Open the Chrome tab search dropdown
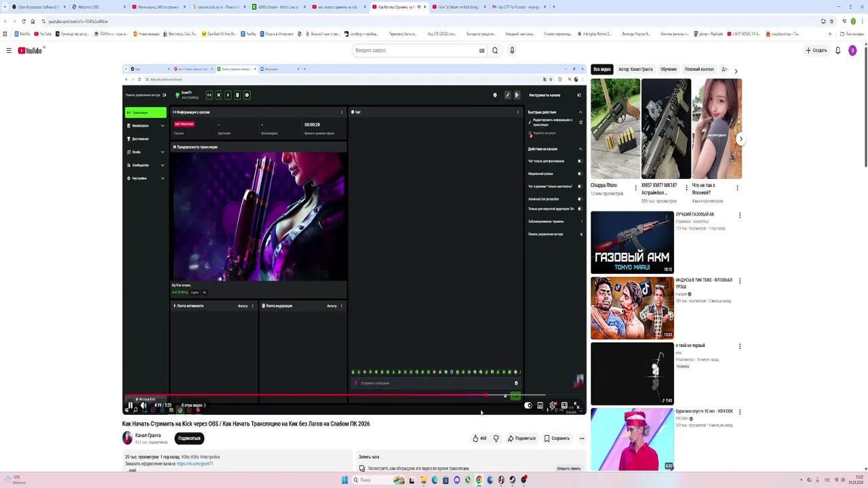 [x=6, y=7]
